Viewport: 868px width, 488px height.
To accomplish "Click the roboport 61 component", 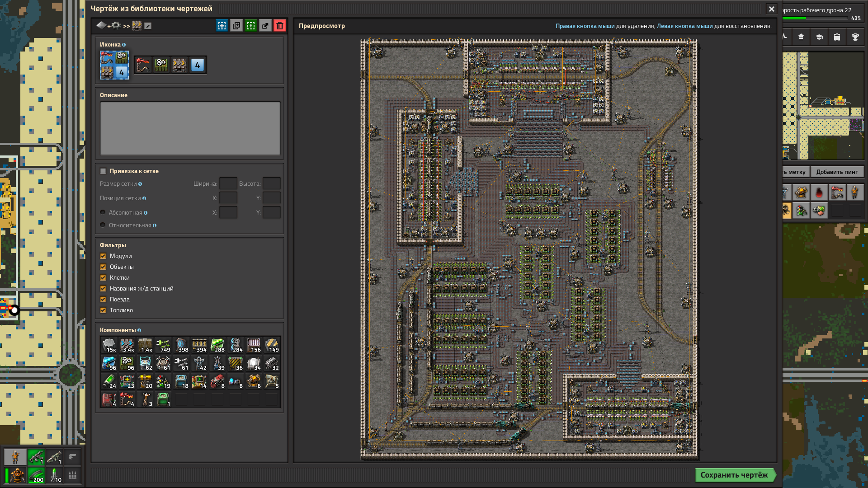I will pyautogui.click(x=163, y=363).
